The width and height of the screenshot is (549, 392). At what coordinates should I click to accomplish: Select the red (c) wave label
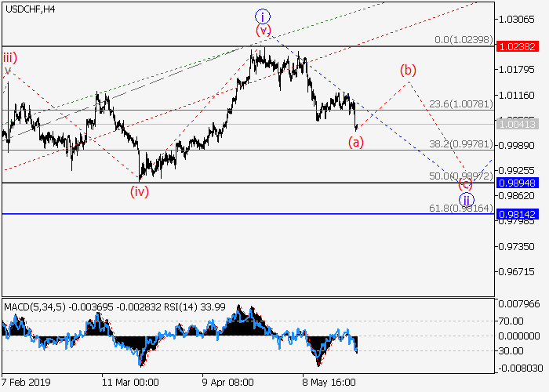tap(465, 184)
